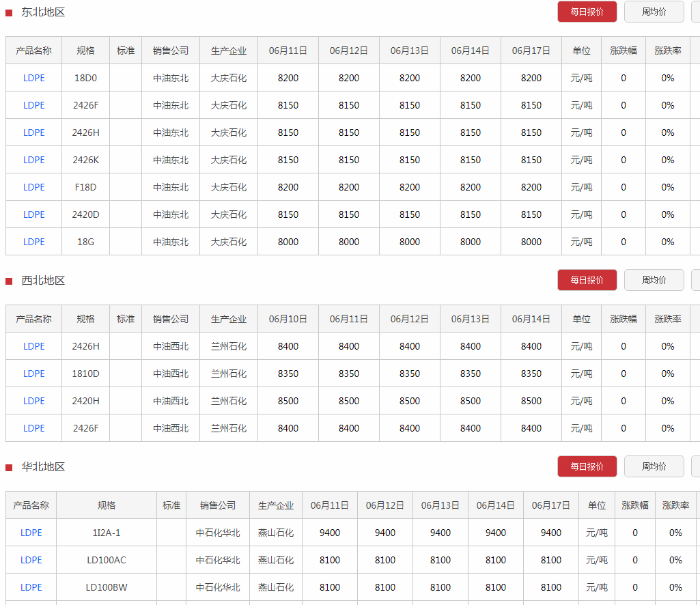The image size is (700, 605).
Task: Click the 华北地区 section heading
Action: tap(43, 466)
